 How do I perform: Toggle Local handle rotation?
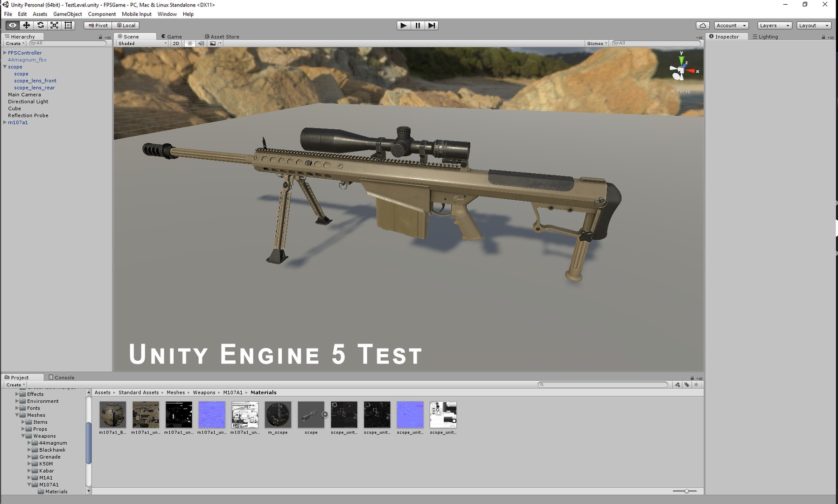point(126,25)
